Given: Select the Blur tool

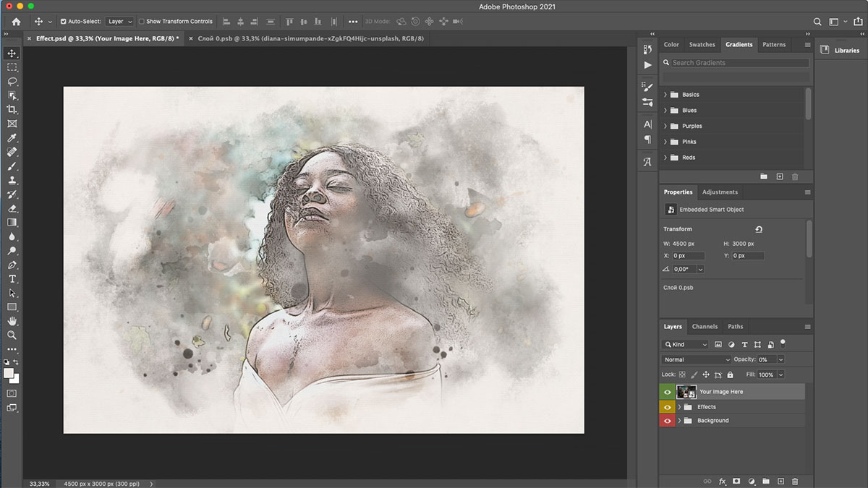Looking at the screenshot, I should 12,236.
